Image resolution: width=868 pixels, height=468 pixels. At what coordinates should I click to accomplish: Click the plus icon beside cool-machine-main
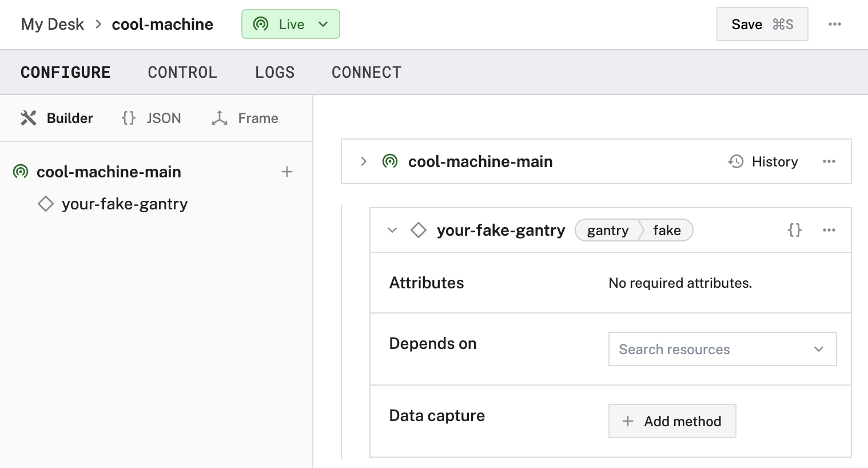coord(287,172)
